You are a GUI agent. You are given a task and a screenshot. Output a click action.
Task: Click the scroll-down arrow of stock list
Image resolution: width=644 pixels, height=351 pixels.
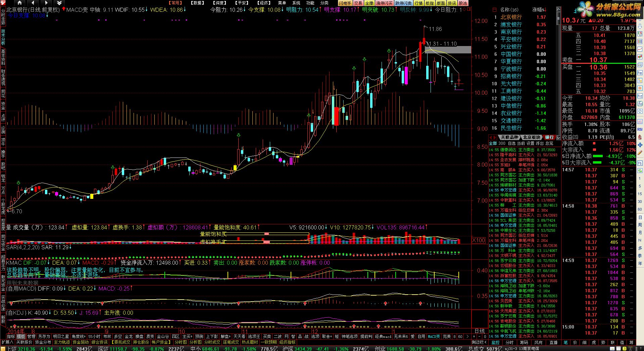point(558,137)
